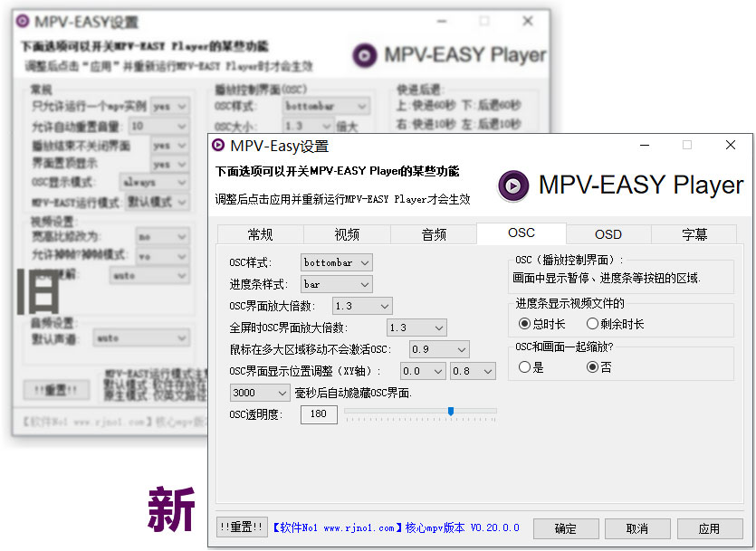This screenshot has height=551, width=756.
Task: Expand the OSC界面放大倍数 1.3 dropdown
Action: (361, 305)
